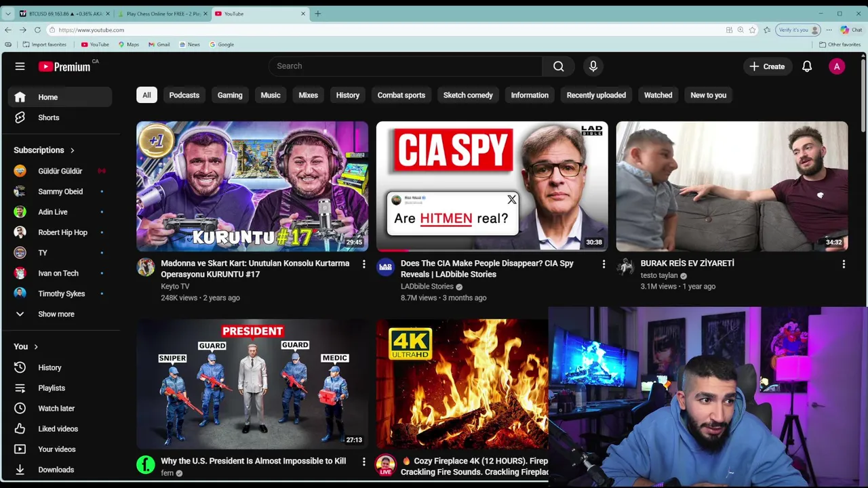Select the Combat sports filter chip
This screenshot has height=488, width=868.
tap(401, 95)
